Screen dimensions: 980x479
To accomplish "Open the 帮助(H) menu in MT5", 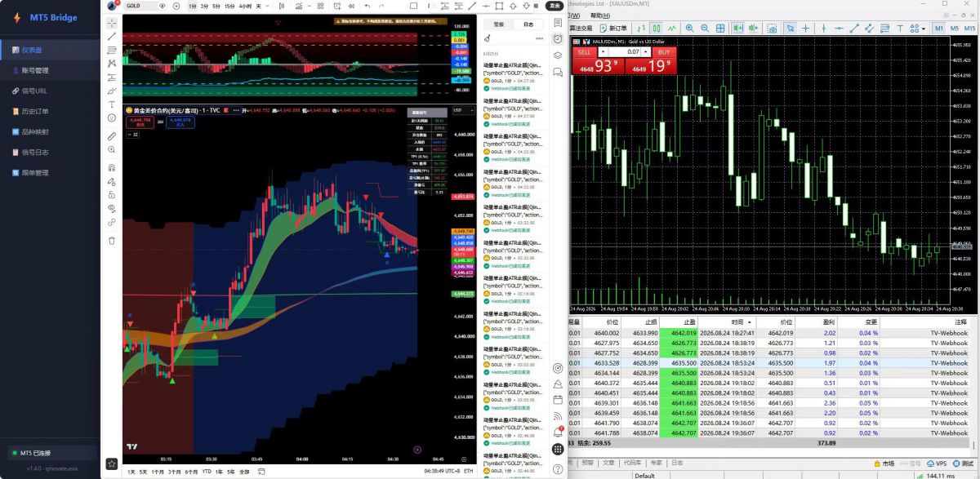I will pos(600,16).
